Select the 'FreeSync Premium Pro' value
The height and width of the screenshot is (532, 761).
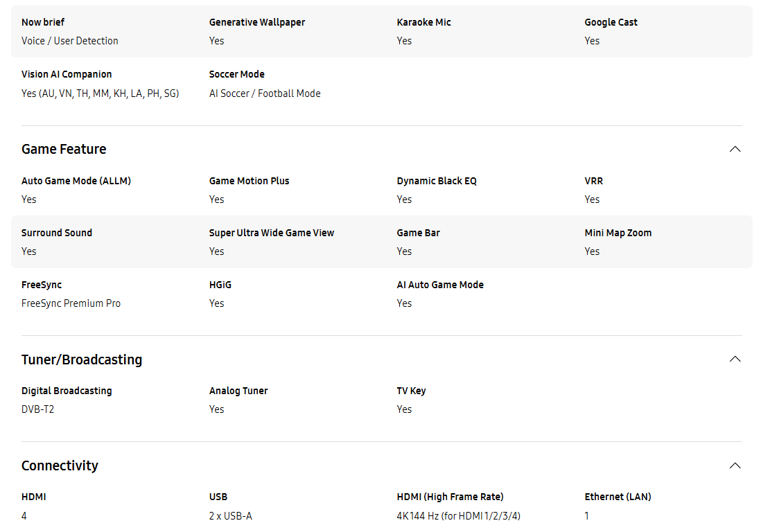coord(71,303)
